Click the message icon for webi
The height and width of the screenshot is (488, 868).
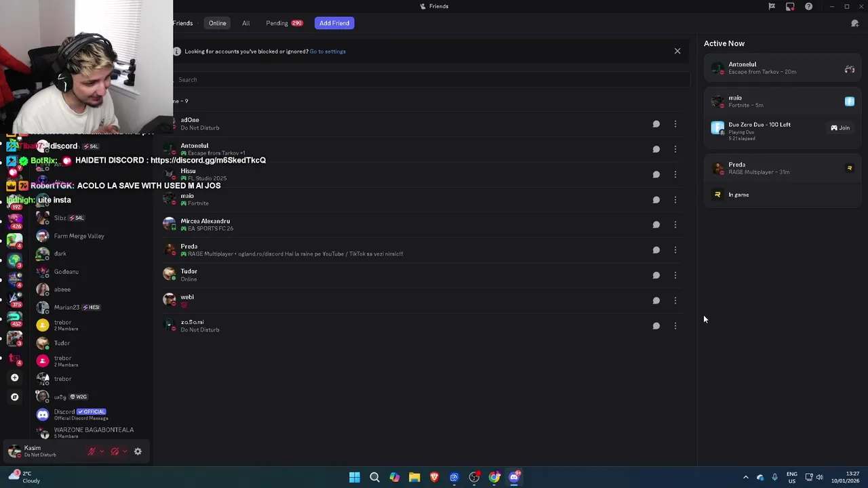click(x=656, y=301)
